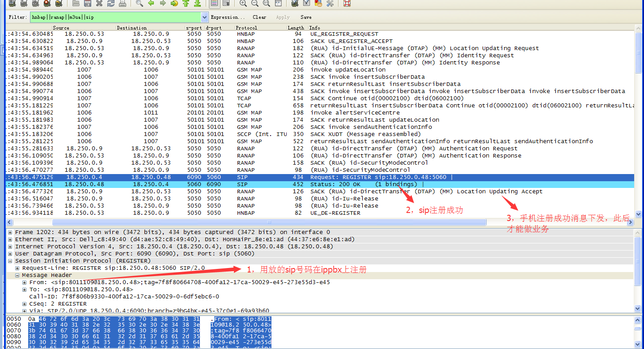The image size is (644, 349).
Task: Expand Internet Protocol Version 4 node
Action: coord(11,247)
